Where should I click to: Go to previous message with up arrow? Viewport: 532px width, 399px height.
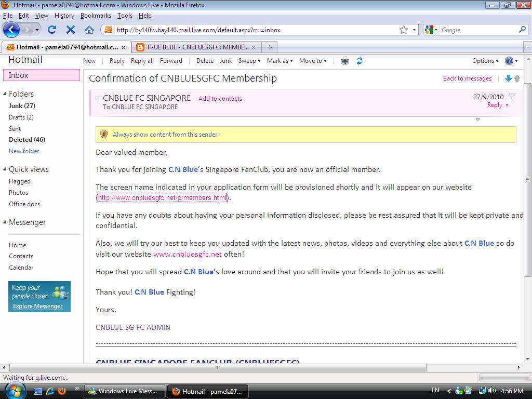coord(517,78)
